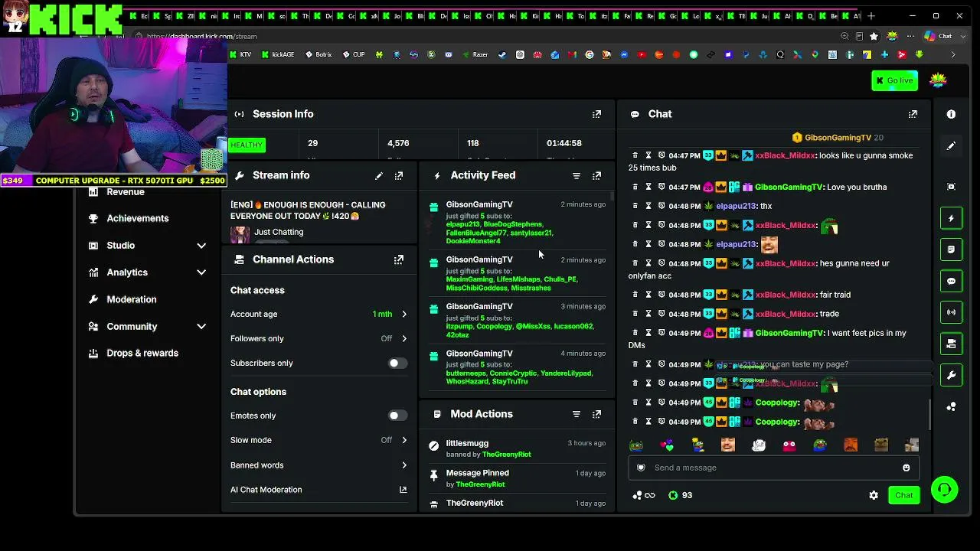Screen dimensions: 980x551
Task: Open the KTV bookmark
Action: (240, 55)
